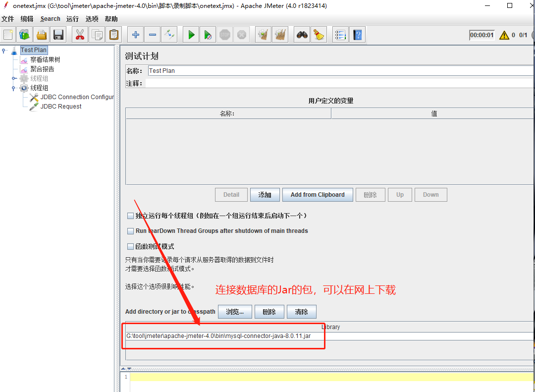Click the Paste clipboard icon

point(114,35)
